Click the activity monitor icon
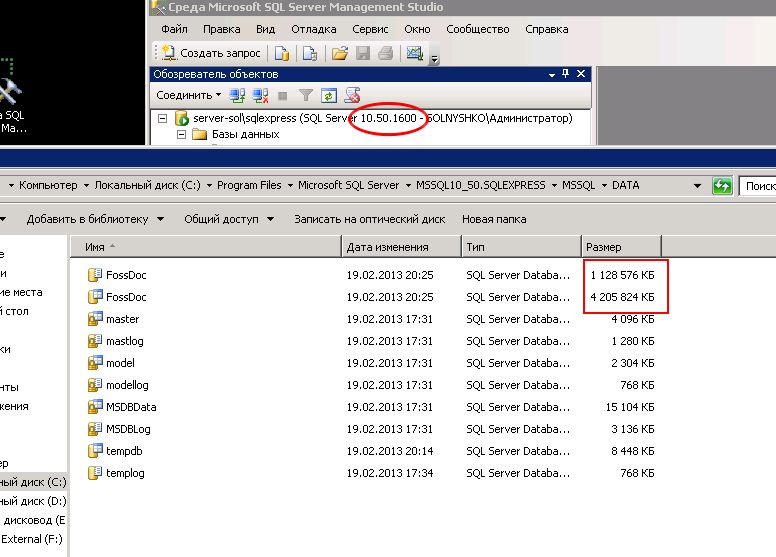The width and height of the screenshot is (776, 557). click(415, 53)
